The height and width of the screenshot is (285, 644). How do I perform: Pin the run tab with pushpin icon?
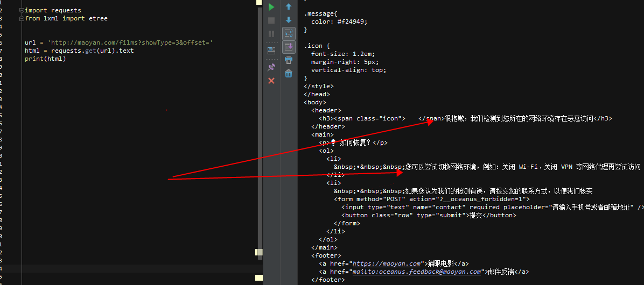click(271, 67)
